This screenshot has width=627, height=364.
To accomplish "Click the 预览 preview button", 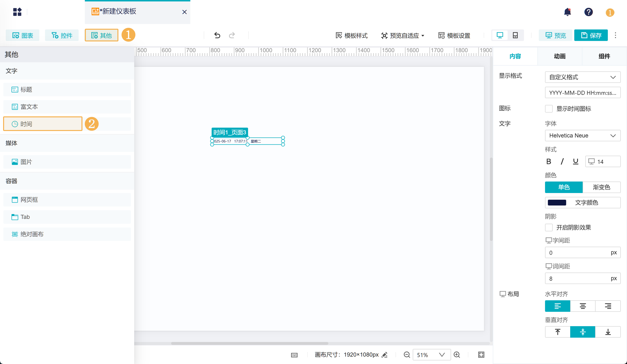I will pyautogui.click(x=556, y=35).
